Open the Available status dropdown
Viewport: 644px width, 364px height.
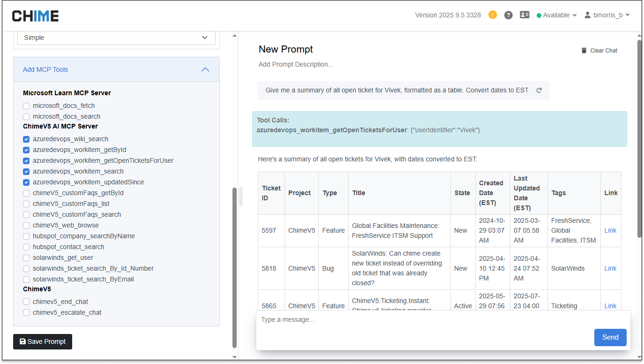[x=556, y=15]
